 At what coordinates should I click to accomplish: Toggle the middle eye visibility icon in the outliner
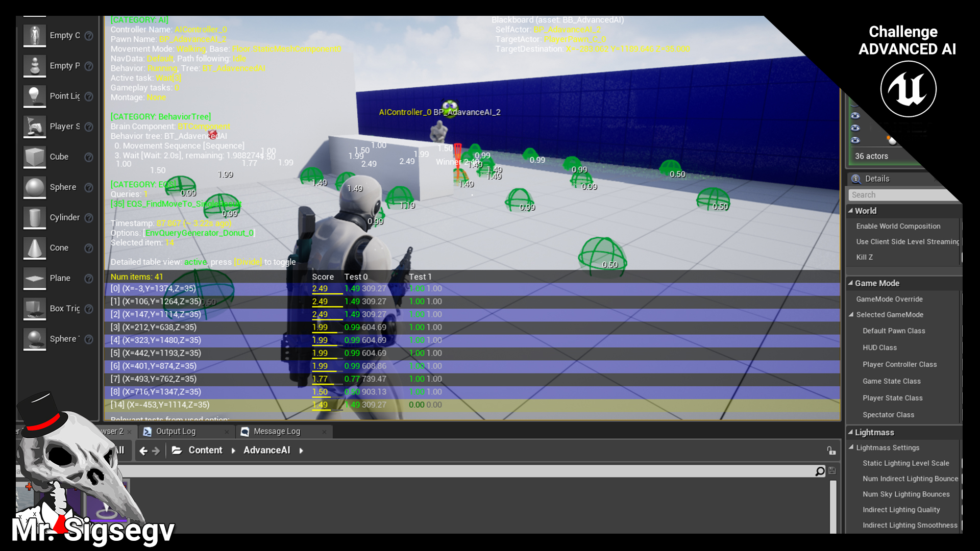point(855,129)
